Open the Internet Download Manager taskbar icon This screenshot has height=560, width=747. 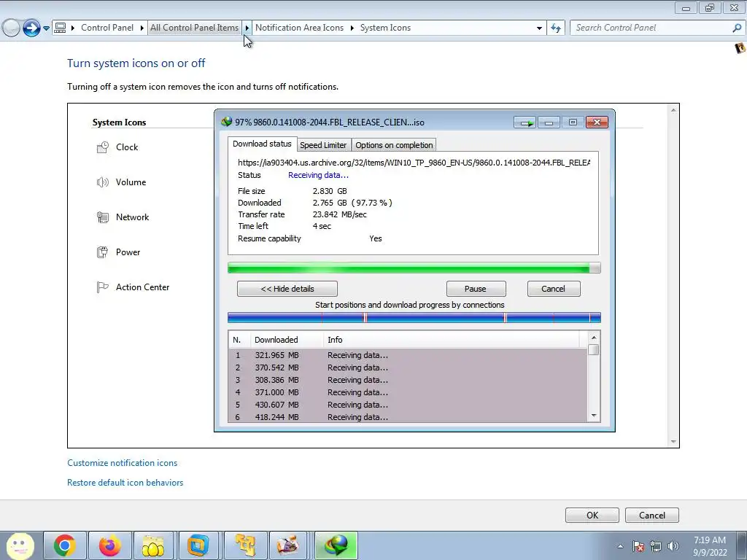point(336,545)
